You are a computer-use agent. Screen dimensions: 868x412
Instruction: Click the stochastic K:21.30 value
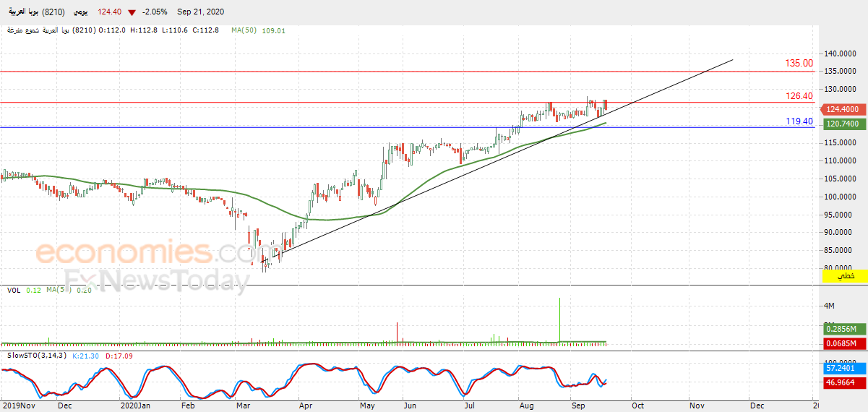click(85, 356)
